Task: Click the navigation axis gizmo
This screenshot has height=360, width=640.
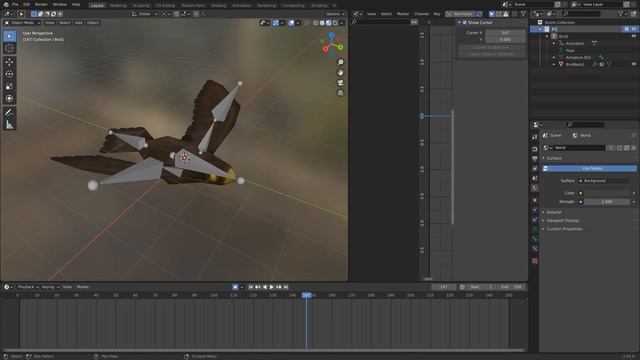Action: coord(332,44)
